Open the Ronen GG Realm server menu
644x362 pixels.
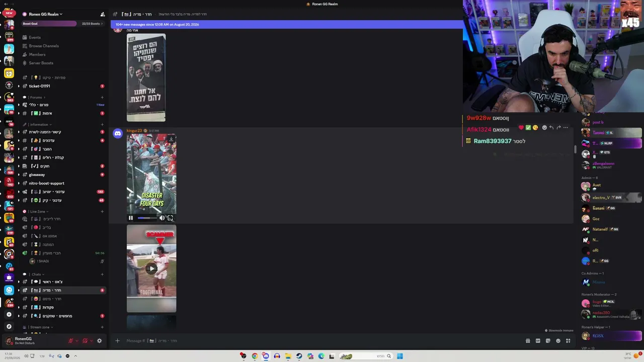coord(43,14)
